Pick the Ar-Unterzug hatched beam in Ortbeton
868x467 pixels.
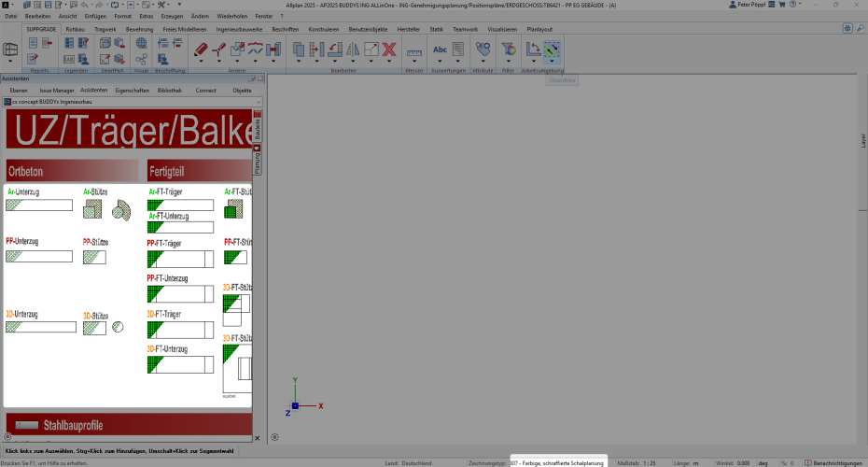click(x=38, y=205)
